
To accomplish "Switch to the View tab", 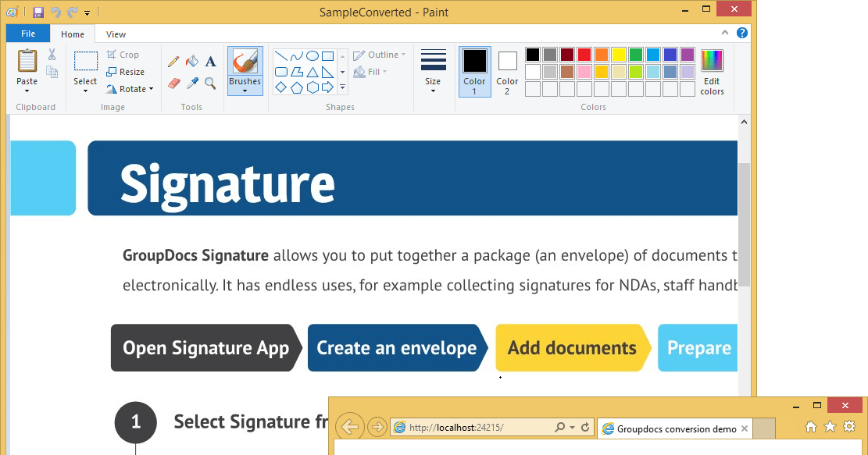I will [x=115, y=34].
